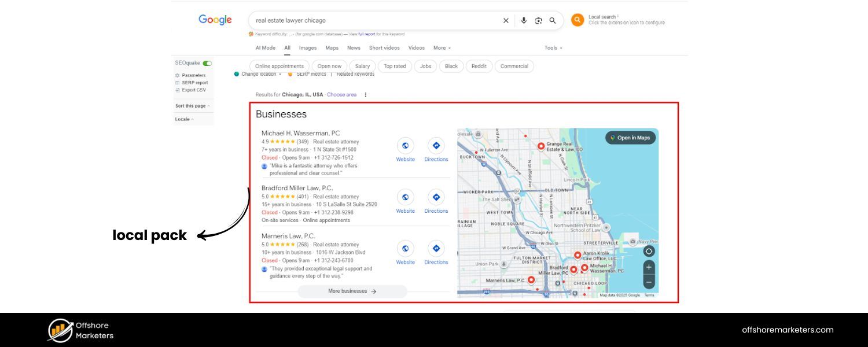Zoom in on the map

coord(649,267)
